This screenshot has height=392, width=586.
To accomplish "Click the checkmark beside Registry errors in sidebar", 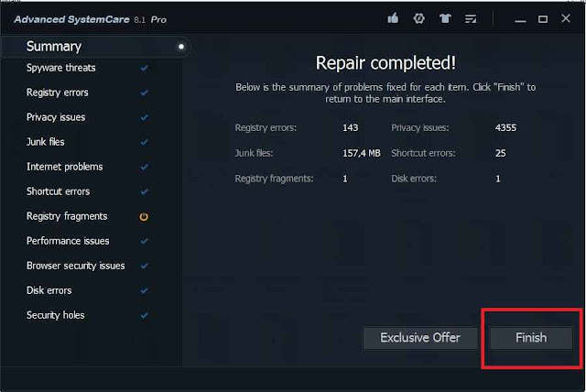I will pos(145,93).
